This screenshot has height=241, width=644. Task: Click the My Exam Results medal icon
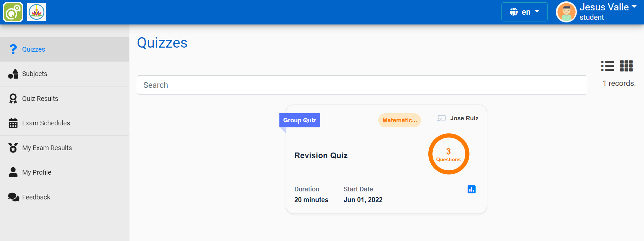[x=13, y=148]
